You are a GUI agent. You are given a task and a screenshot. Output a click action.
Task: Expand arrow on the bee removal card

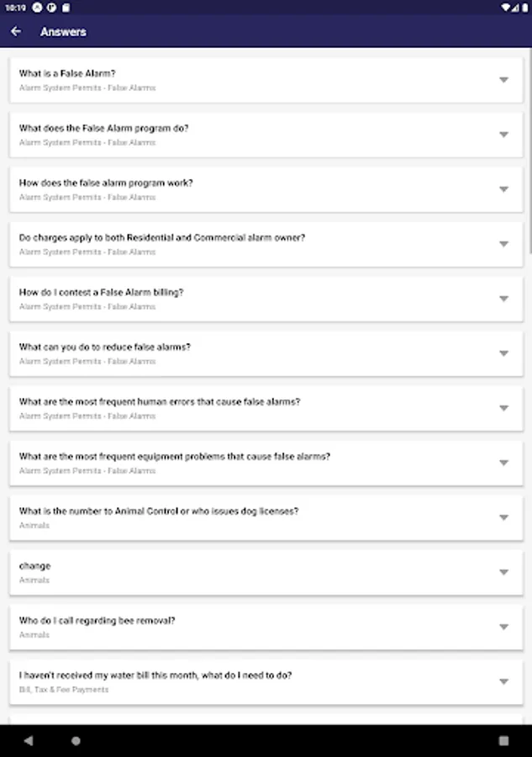click(x=503, y=627)
